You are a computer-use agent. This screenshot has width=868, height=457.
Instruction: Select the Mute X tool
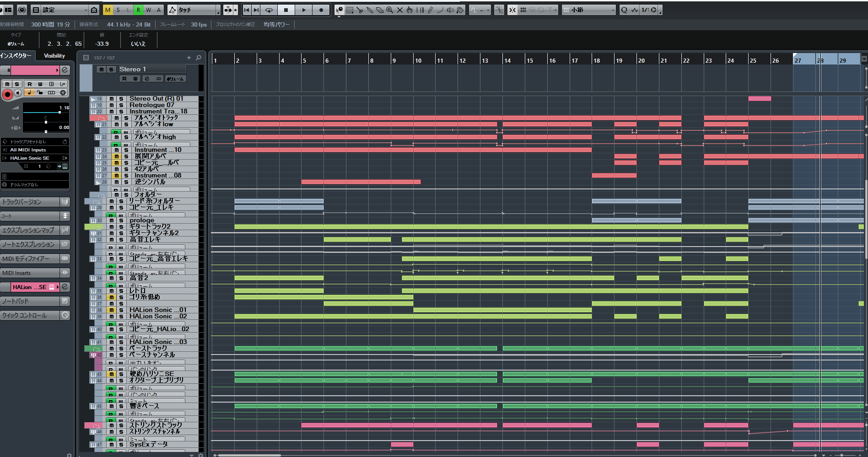[400, 10]
